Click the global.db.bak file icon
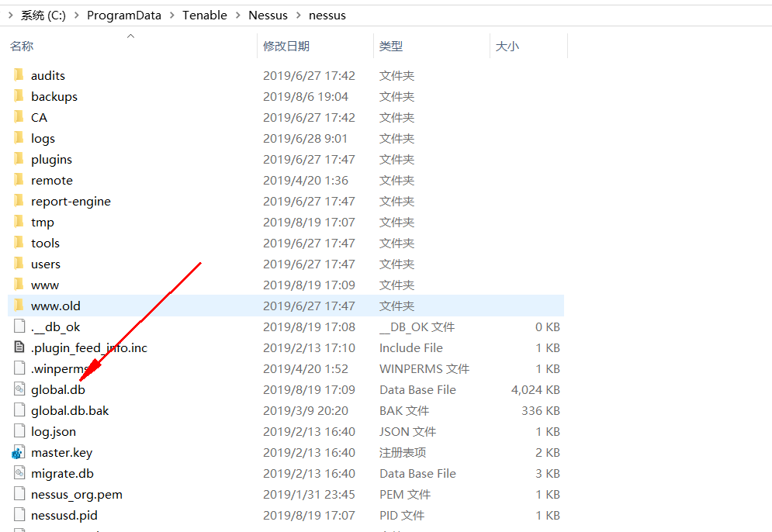Image resolution: width=772 pixels, height=532 pixels. pos(19,409)
